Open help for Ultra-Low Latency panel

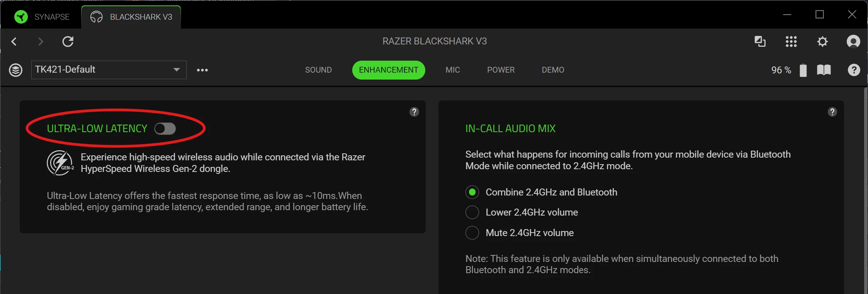[414, 112]
